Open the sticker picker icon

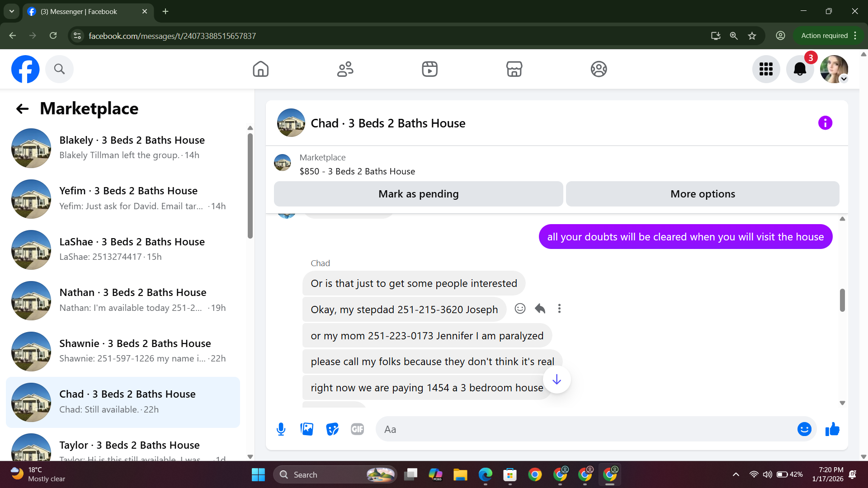pos(332,429)
